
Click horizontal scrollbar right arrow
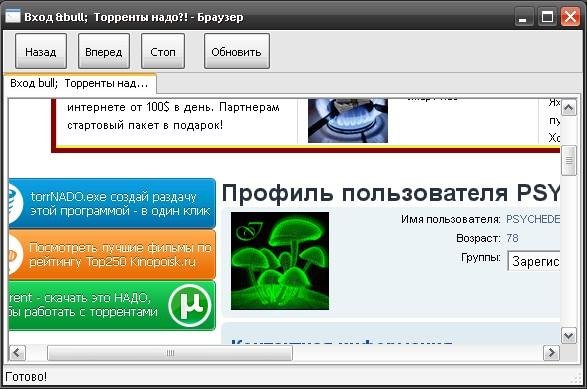tap(551, 353)
